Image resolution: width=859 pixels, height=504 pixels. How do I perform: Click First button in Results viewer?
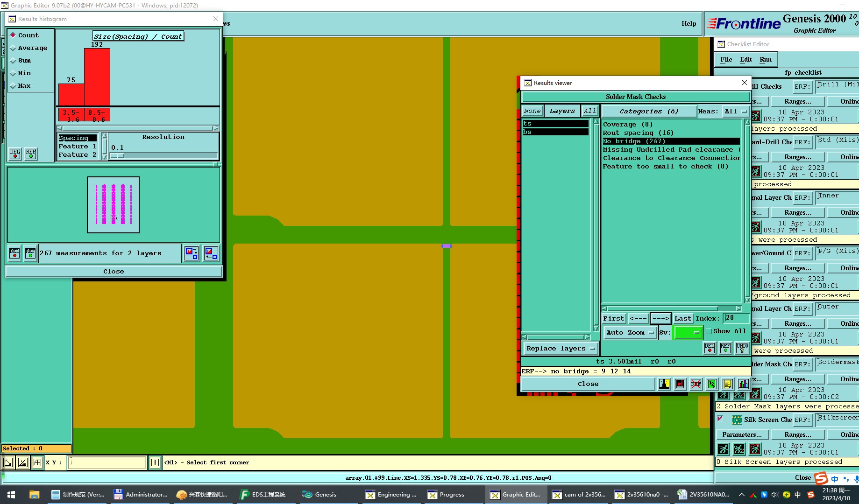tap(613, 318)
